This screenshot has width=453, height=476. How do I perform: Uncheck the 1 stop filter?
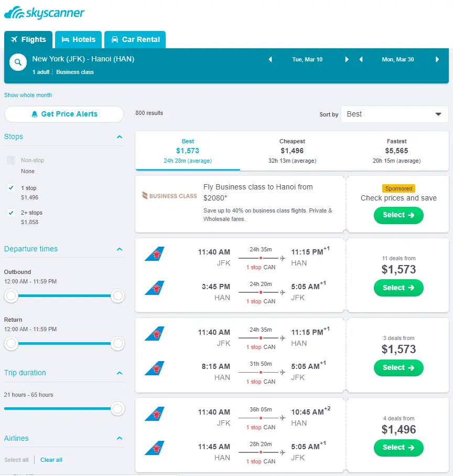(11, 188)
